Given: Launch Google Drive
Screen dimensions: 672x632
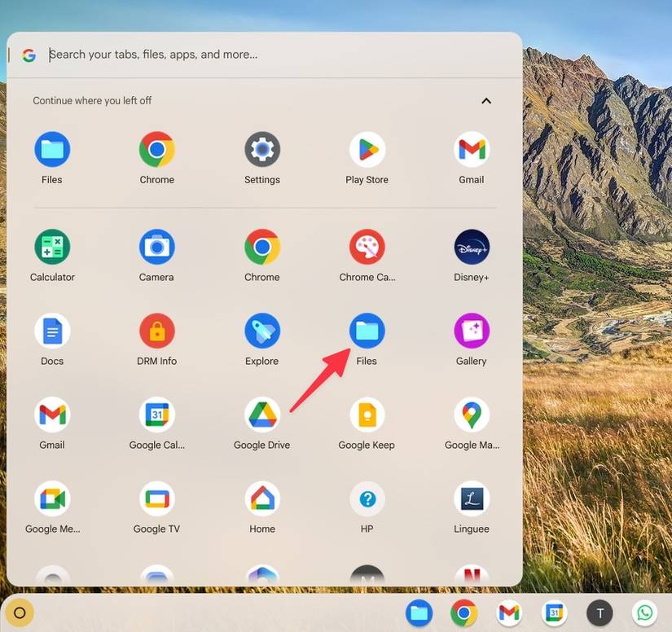Looking at the screenshot, I should tap(261, 415).
